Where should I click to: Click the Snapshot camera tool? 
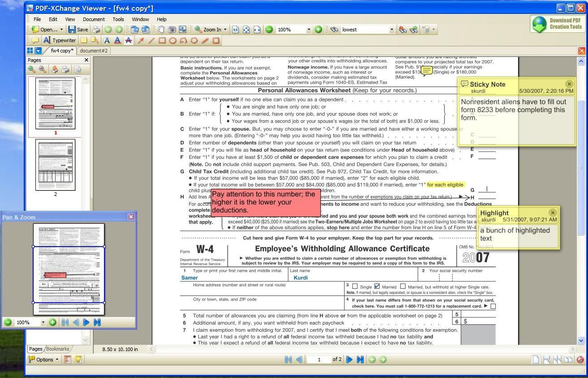tap(172, 30)
